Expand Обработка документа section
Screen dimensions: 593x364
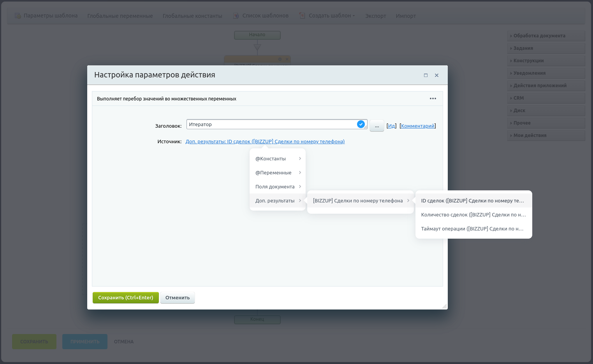tap(546, 36)
